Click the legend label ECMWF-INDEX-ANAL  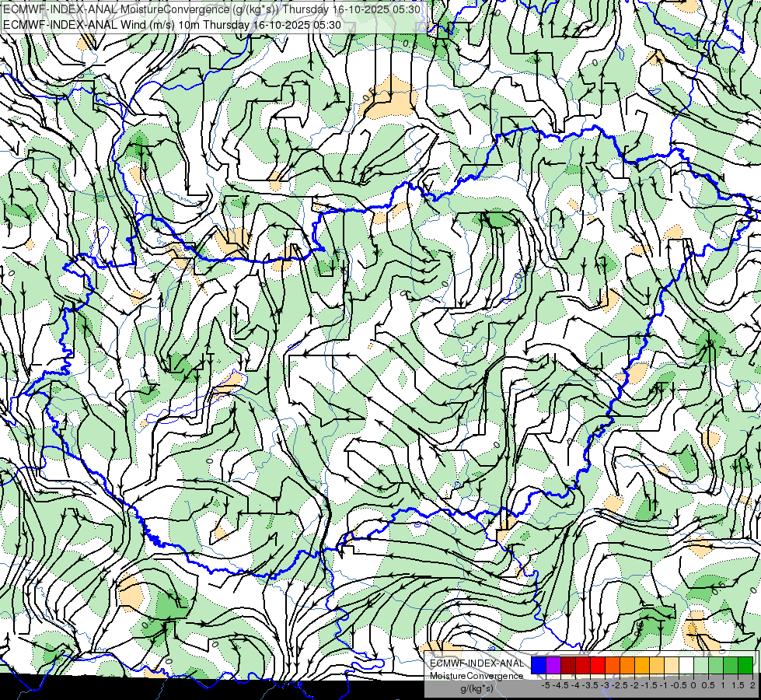click(x=476, y=663)
